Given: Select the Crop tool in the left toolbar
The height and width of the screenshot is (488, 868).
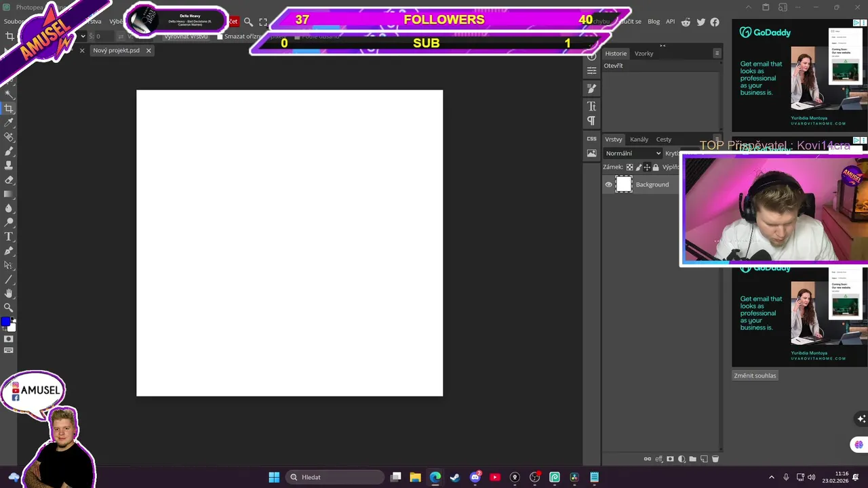Looking at the screenshot, I should (x=9, y=108).
